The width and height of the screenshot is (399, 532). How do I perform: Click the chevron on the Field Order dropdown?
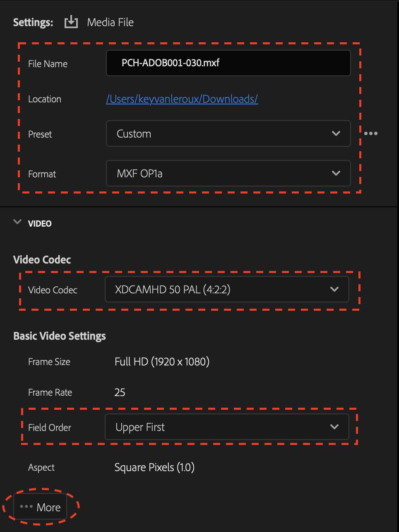click(334, 427)
